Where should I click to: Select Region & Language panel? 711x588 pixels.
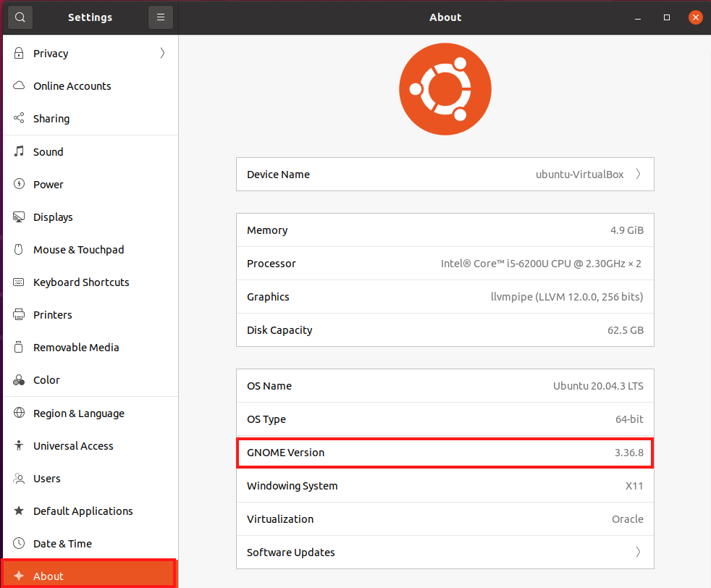[x=91, y=413]
